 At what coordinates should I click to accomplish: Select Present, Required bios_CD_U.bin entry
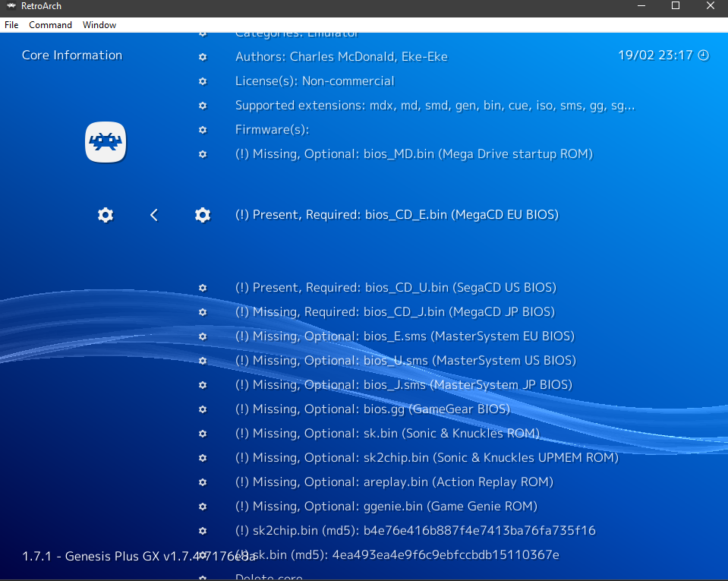click(396, 288)
